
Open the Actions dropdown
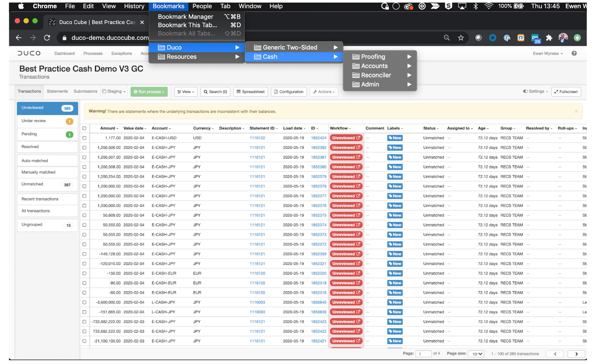[324, 92]
